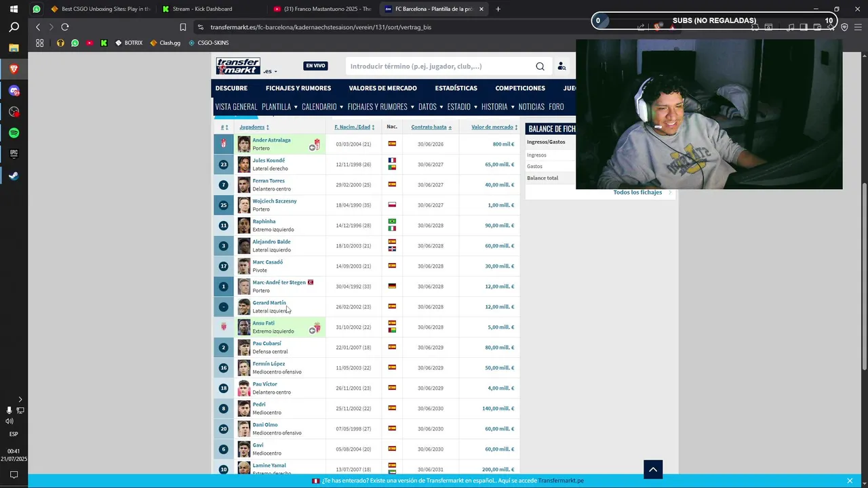Open VISTA GENERAL sub-navigation item

[236, 107]
